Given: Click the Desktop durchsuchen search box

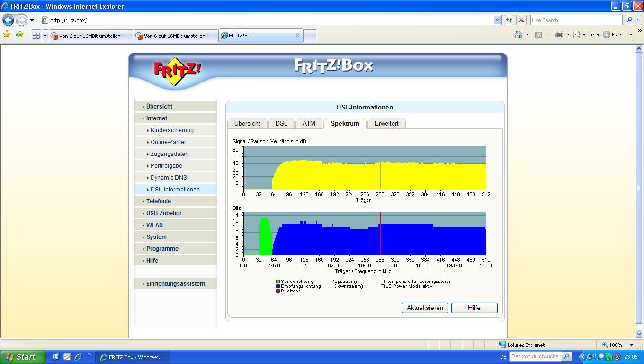Looking at the screenshot, I should tap(536, 356).
